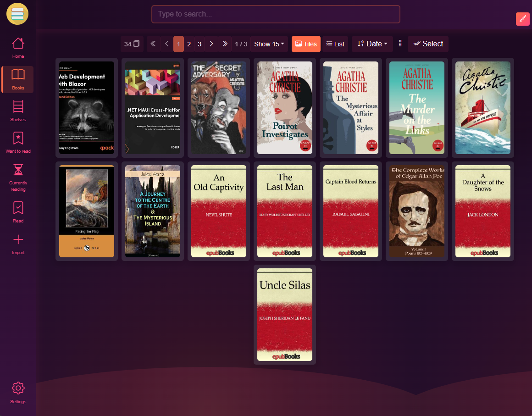The image size is (532, 416).
Task: Click the pink edit pencil button
Action: click(522, 19)
